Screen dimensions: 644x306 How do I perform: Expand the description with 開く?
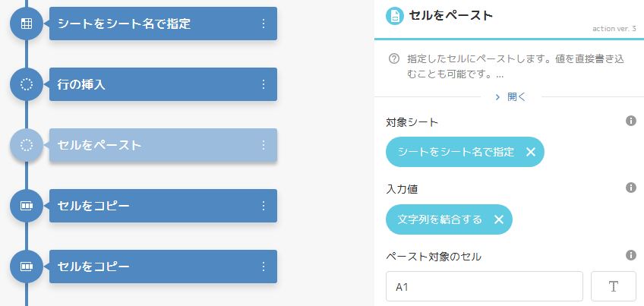pos(510,97)
